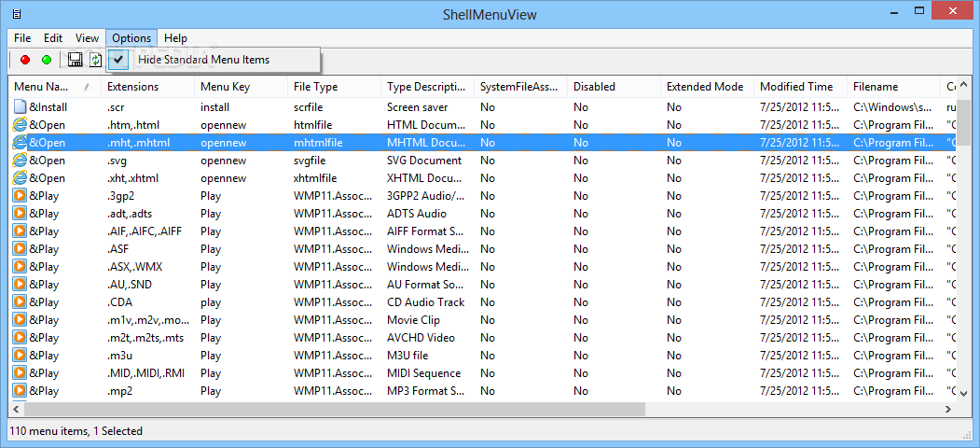Click the ShellMenuView app icon in title bar
The height and width of the screenshot is (448, 980).
[x=18, y=13]
